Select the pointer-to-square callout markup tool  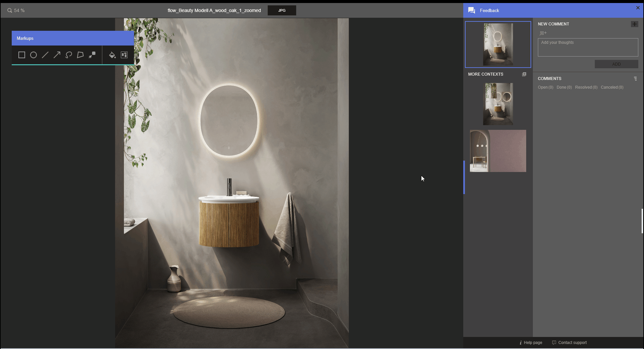click(92, 55)
